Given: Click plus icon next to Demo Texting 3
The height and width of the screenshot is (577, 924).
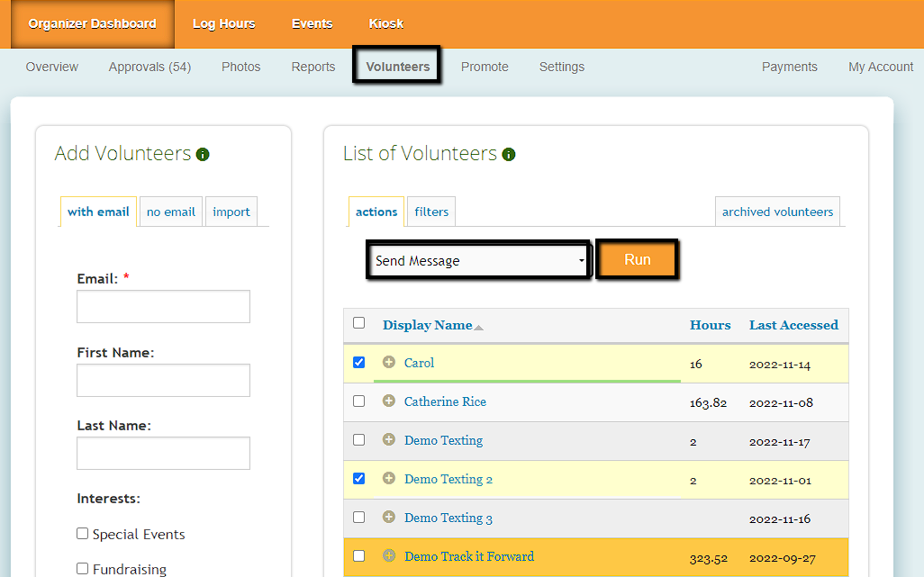Looking at the screenshot, I should 389,518.
